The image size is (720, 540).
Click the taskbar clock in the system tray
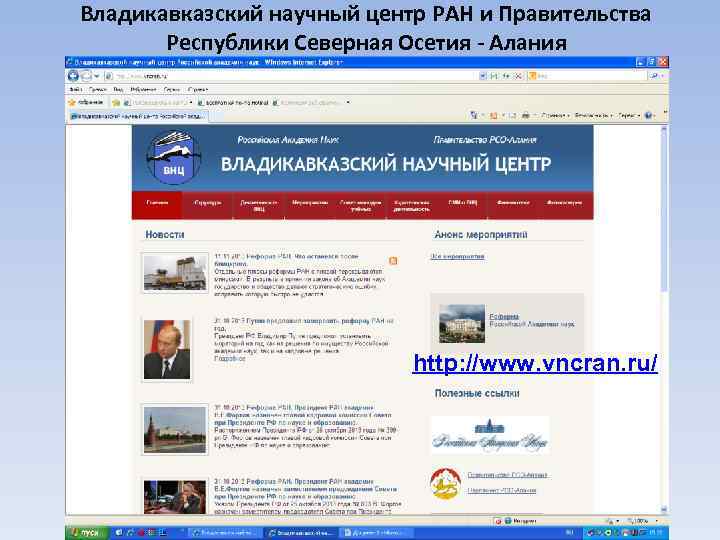pos(654,533)
